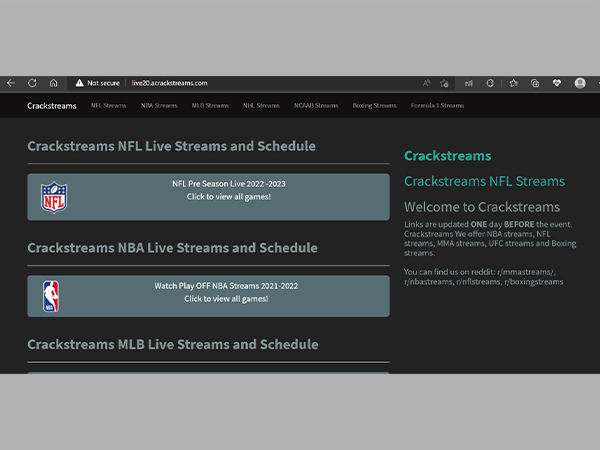
Task: Click the bar-chart icon in browser toolbar
Action: coord(468,83)
